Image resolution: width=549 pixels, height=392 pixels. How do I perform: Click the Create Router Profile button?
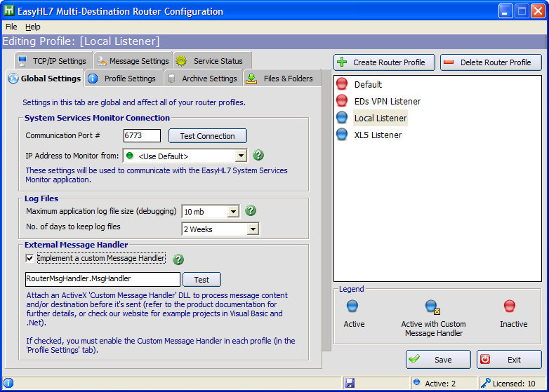pyautogui.click(x=384, y=62)
